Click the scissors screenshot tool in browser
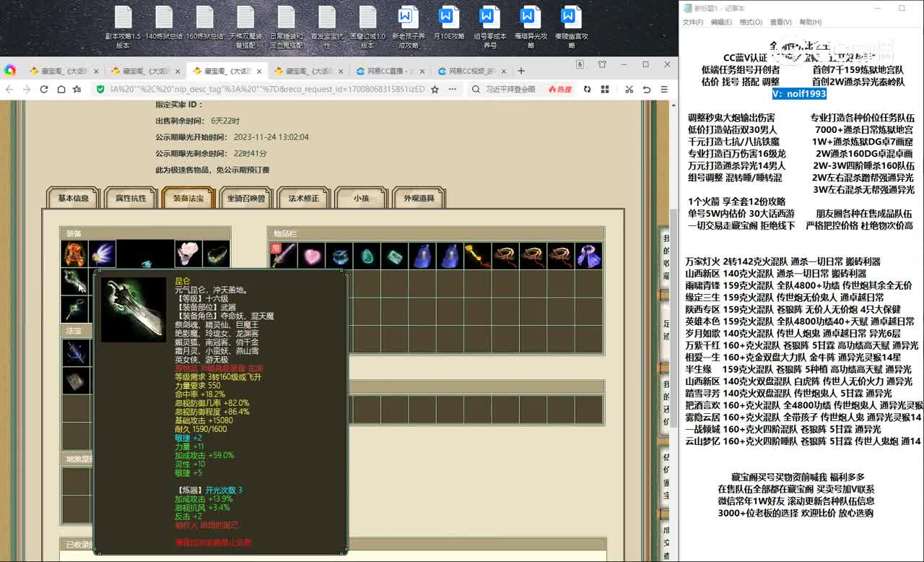Viewport: 924px width, 562px height. pyautogui.click(x=629, y=89)
